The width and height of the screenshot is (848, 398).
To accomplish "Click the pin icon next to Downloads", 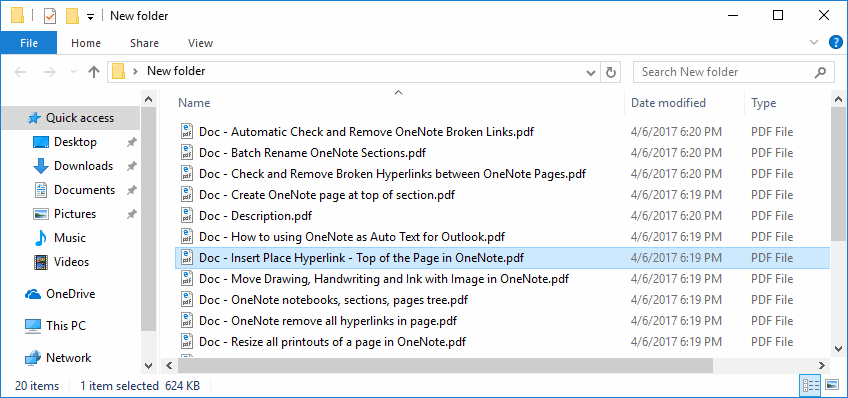I will click(131, 167).
